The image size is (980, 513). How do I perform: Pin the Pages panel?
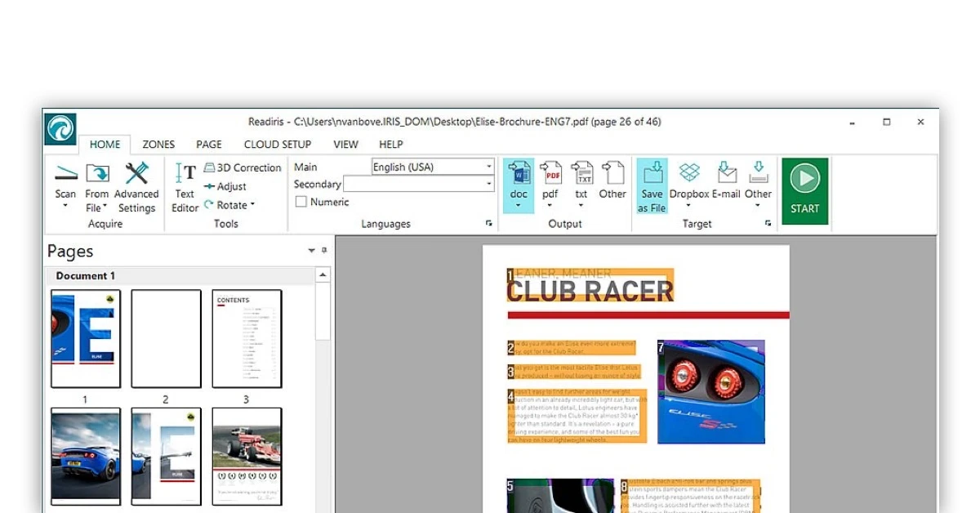tap(323, 251)
